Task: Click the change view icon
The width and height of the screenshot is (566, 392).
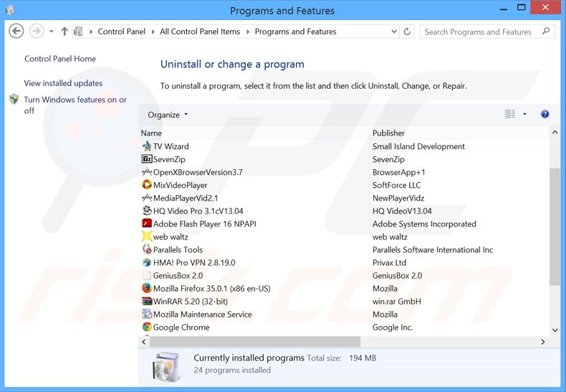Action: click(509, 114)
